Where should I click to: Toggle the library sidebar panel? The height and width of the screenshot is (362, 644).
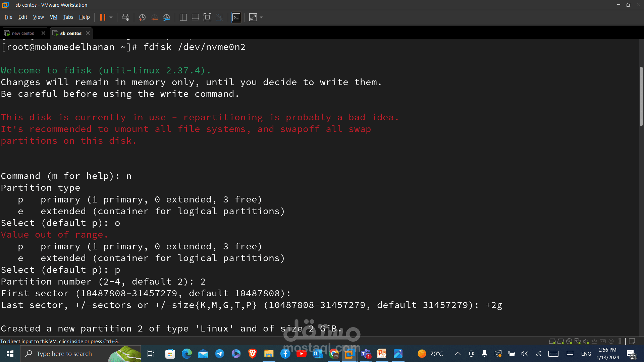point(183,17)
